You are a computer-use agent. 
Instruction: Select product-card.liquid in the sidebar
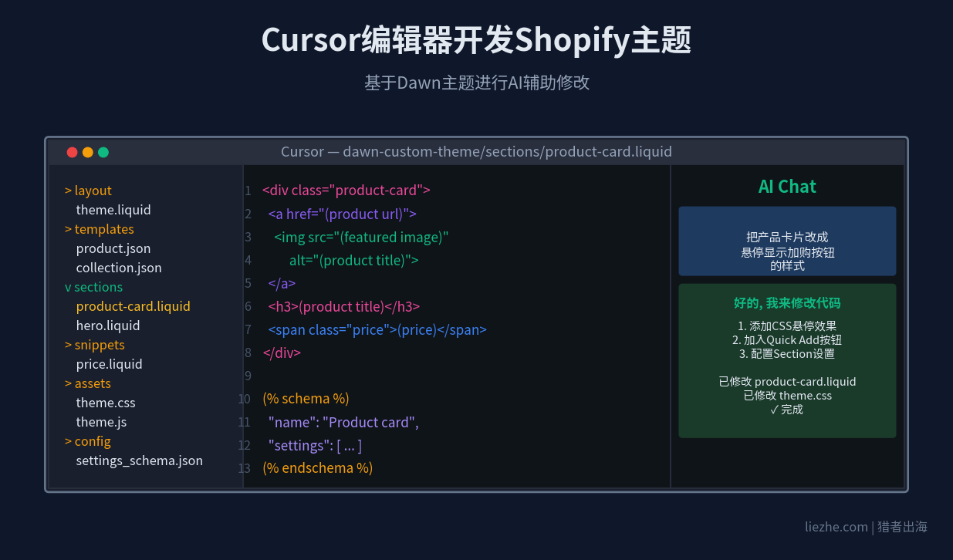click(133, 306)
